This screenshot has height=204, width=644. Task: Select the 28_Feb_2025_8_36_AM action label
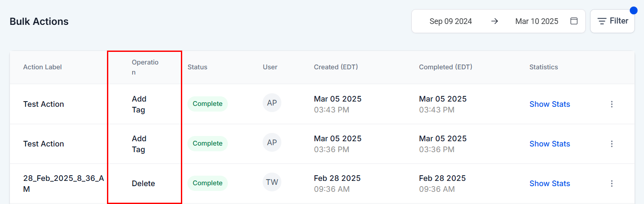coord(63,184)
